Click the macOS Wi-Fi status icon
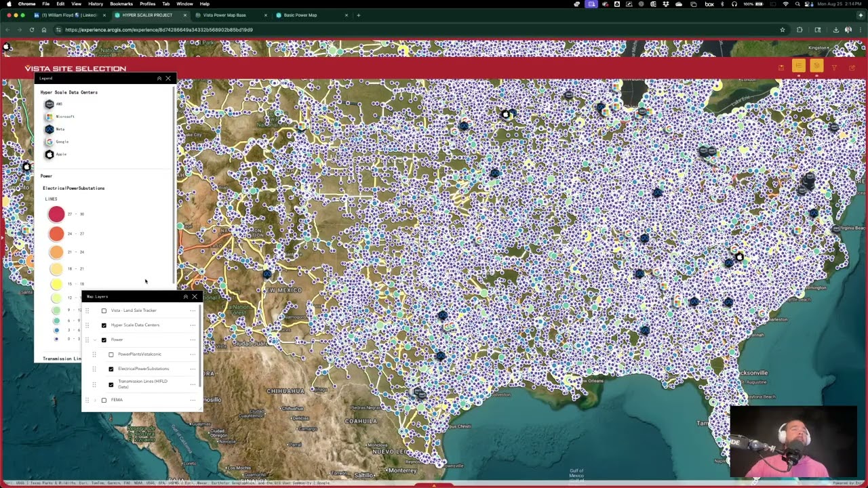 785,4
